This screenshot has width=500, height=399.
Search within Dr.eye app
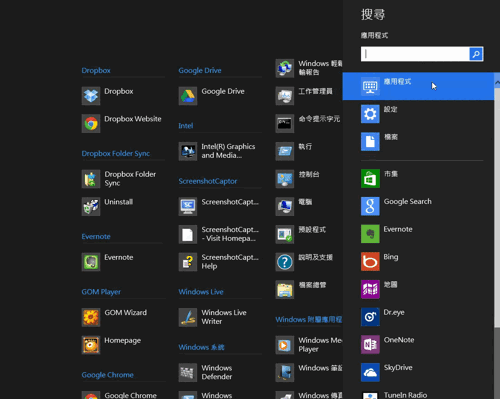418,317
